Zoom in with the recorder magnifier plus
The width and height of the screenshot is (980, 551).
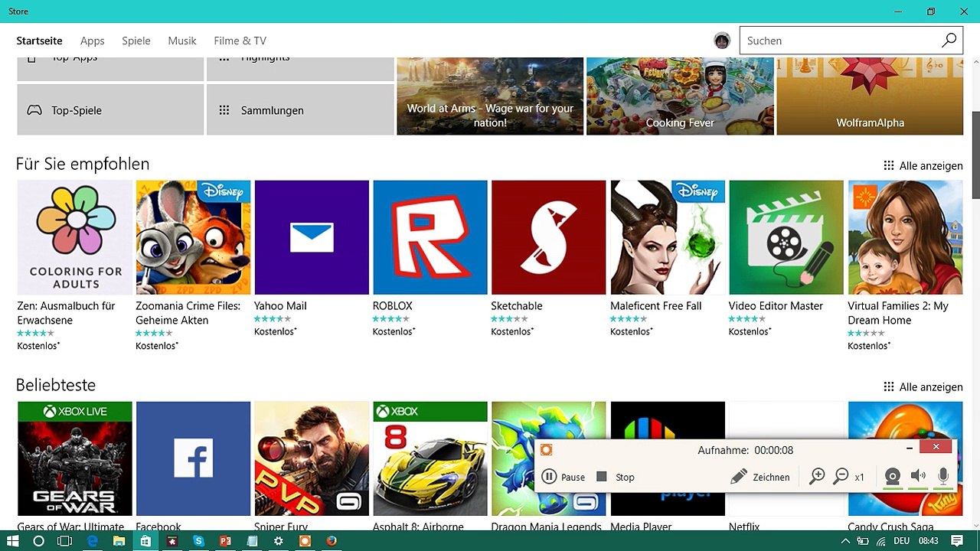coord(817,477)
